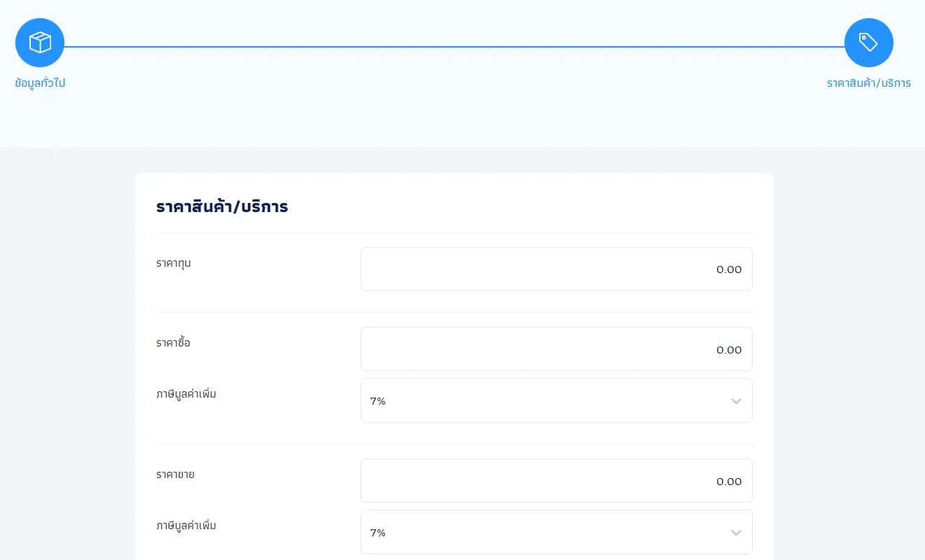Click the ราคาขาย label

[x=175, y=474]
